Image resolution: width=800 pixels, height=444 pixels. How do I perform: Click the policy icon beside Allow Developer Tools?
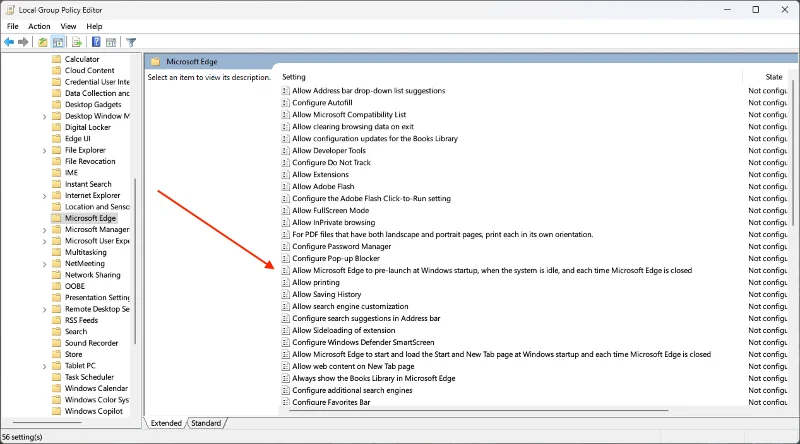[x=286, y=151]
